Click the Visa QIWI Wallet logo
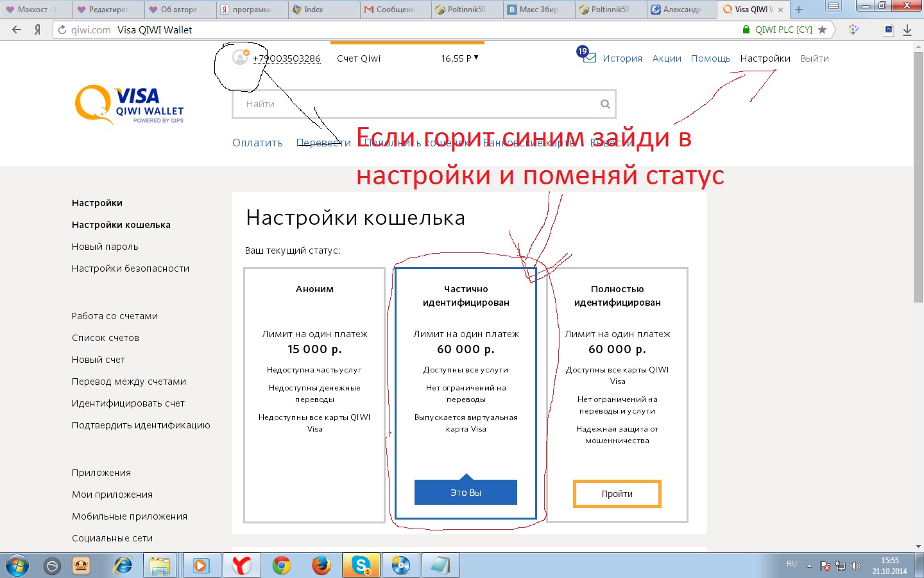 (x=130, y=105)
